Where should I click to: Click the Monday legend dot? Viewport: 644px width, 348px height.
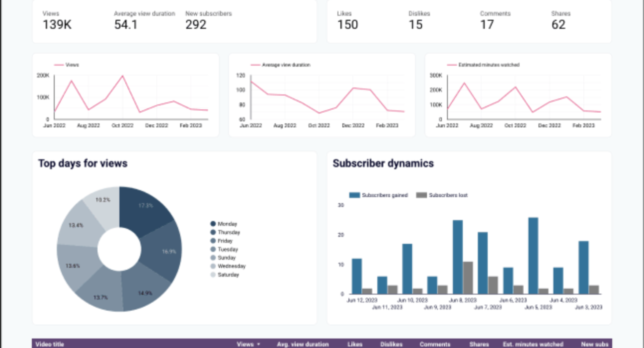(x=213, y=224)
